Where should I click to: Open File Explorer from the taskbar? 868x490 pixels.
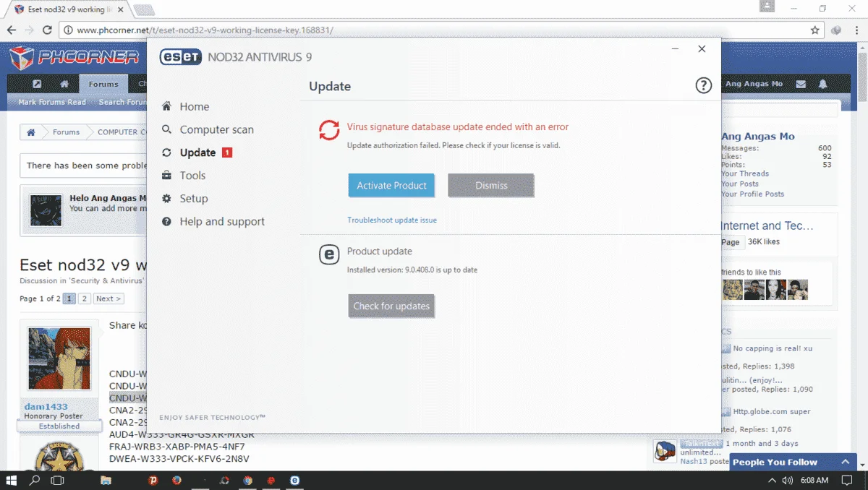coord(106,480)
